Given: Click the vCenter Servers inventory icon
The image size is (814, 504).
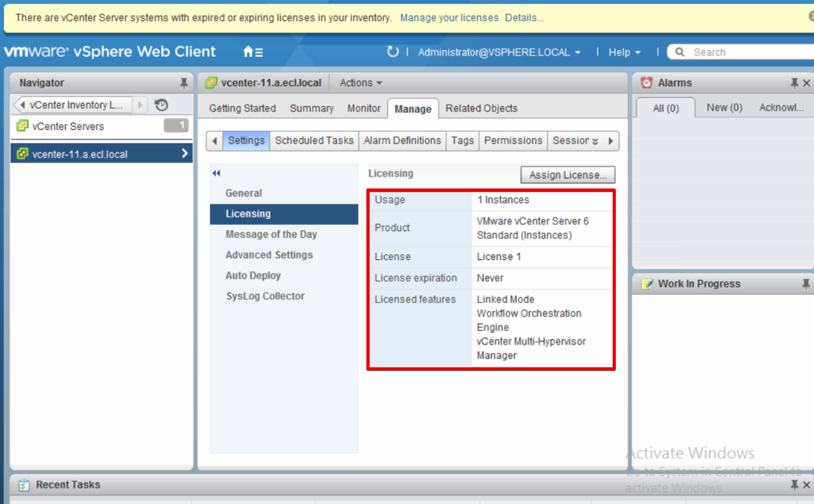Looking at the screenshot, I should [x=22, y=126].
